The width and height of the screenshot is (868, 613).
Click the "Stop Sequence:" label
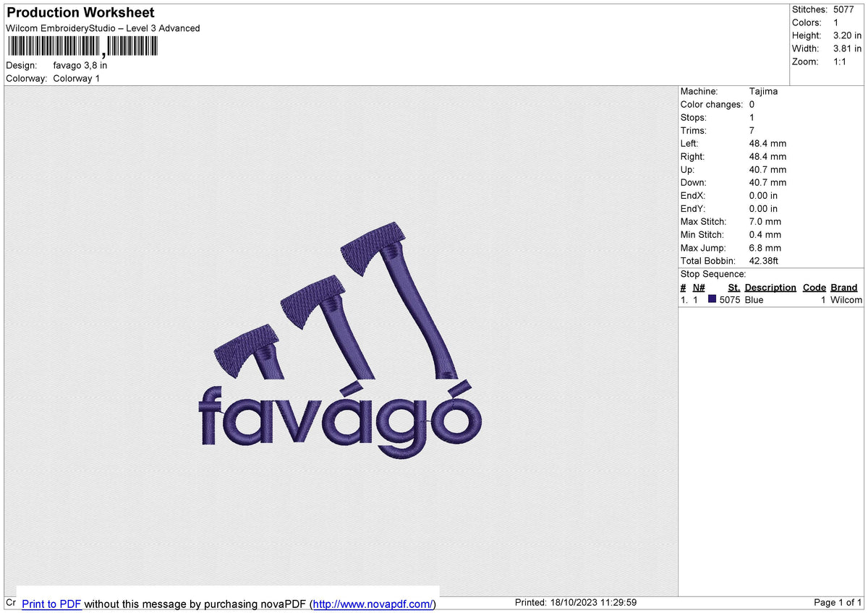(713, 274)
